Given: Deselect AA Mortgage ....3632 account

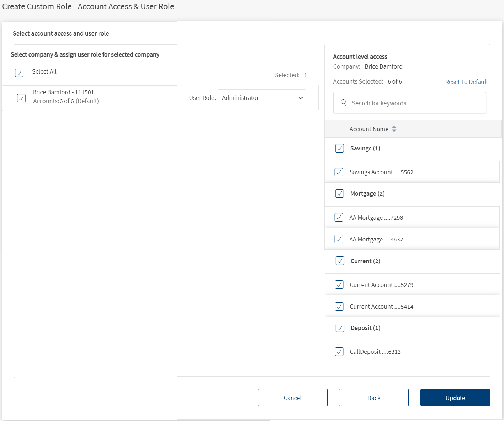Looking at the screenshot, I should (x=339, y=239).
